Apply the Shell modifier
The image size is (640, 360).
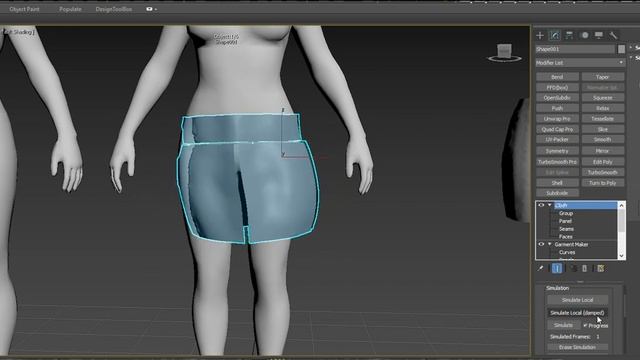tap(557, 183)
